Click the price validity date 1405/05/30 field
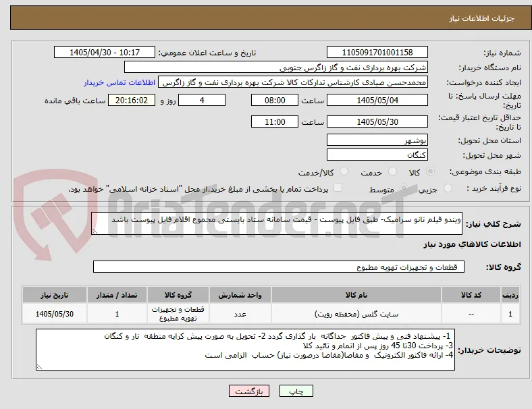Viewport: 532px width, 409px height. tap(377, 121)
